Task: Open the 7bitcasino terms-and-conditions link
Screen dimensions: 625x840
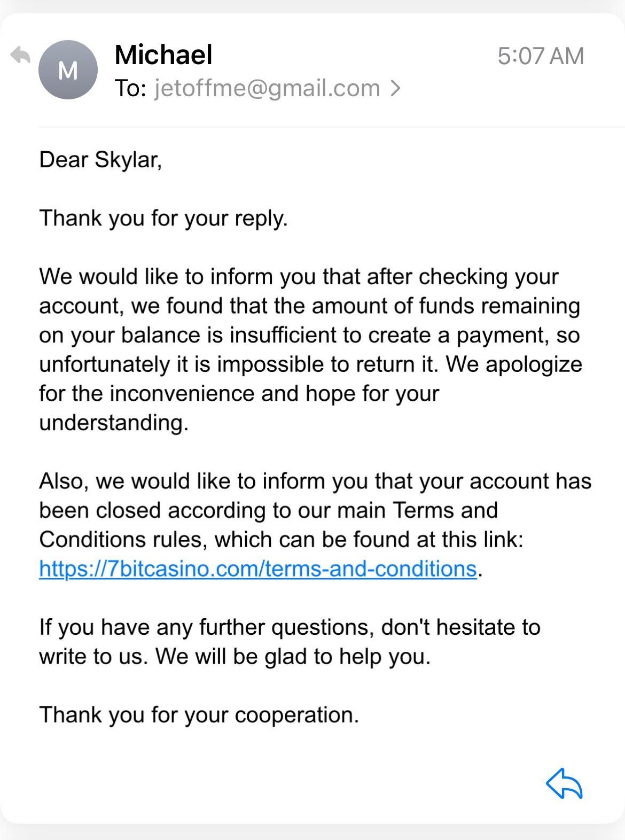Action: [257, 569]
